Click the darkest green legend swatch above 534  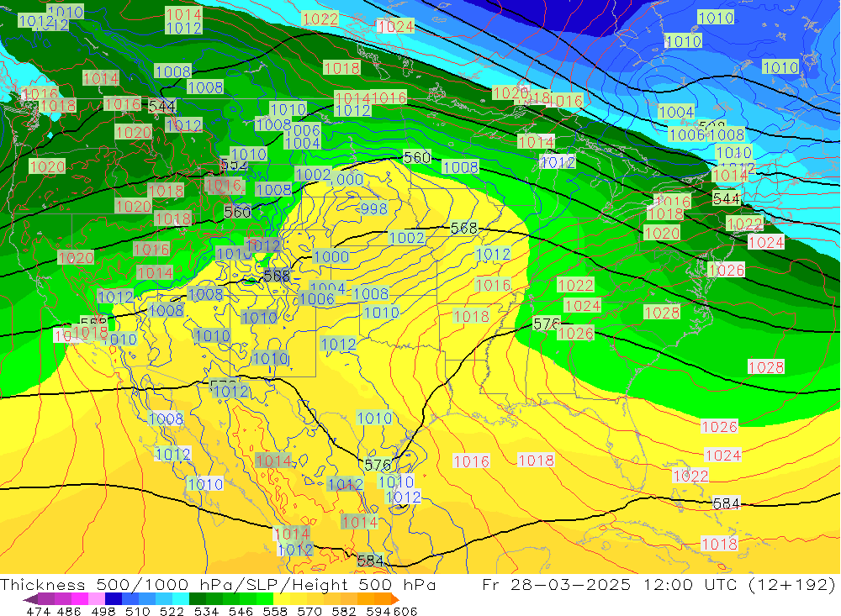point(198,599)
